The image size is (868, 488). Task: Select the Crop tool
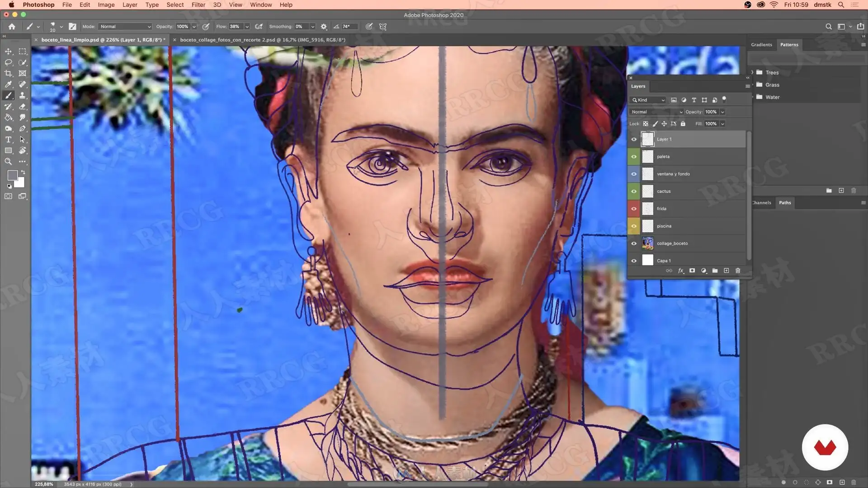pos(8,73)
